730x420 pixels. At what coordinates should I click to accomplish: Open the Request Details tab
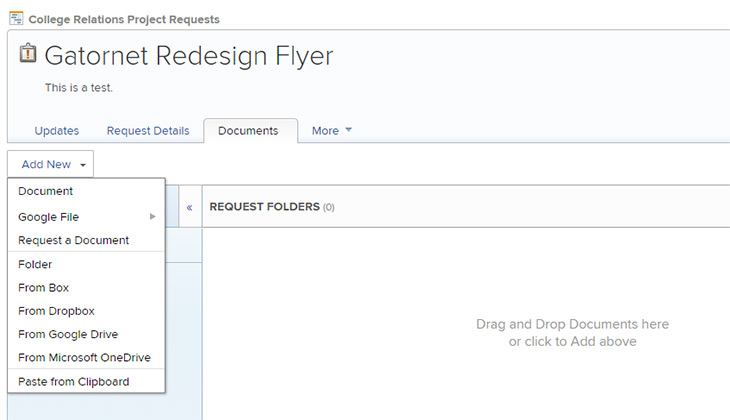coord(148,131)
